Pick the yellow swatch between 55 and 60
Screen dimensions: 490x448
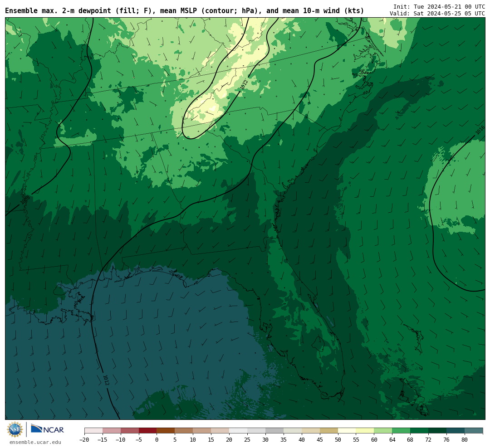click(365, 431)
